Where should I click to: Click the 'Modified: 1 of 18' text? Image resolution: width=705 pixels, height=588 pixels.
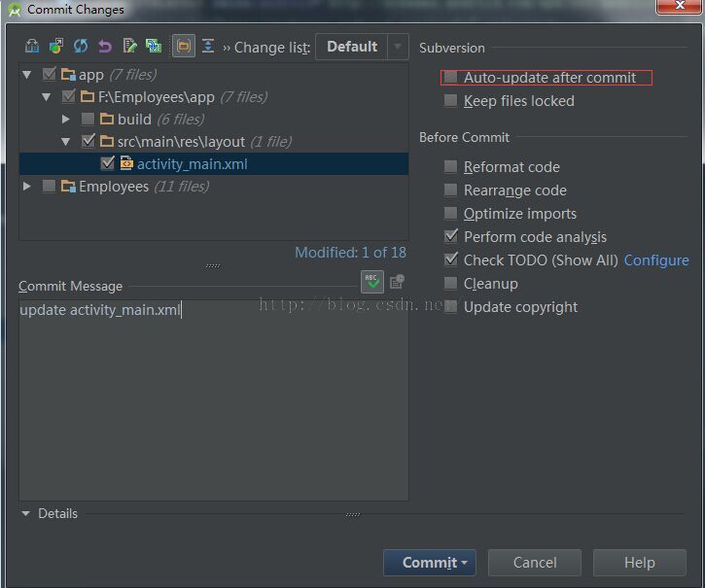(350, 253)
